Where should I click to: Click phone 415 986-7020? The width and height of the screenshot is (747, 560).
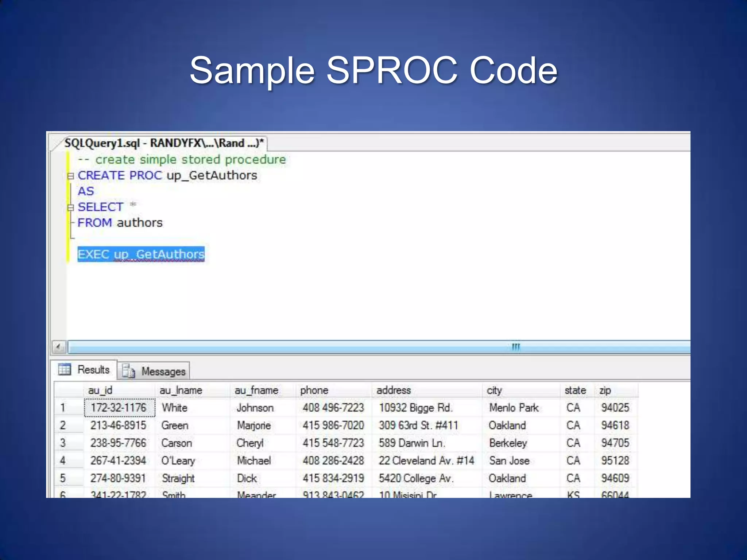pos(333,425)
